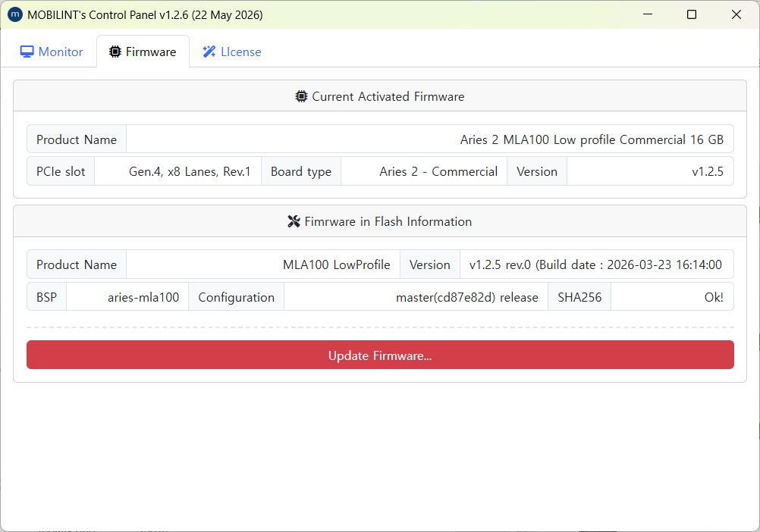This screenshot has height=532, width=760.
Task: Click the 'Current Activated Firmware' heading
Action: (x=388, y=96)
